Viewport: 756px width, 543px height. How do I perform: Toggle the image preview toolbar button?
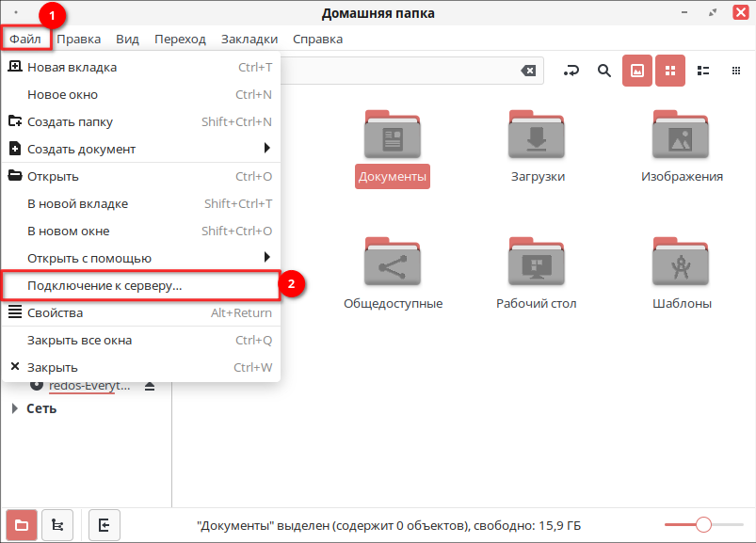[637, 71]
